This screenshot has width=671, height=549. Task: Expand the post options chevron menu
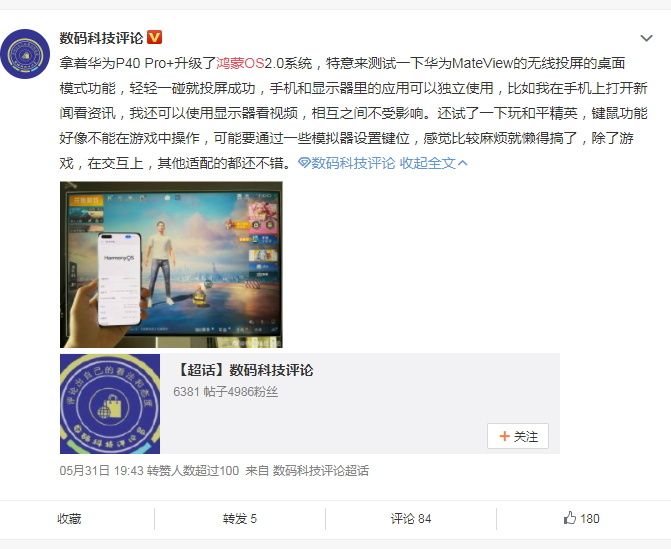646,38
